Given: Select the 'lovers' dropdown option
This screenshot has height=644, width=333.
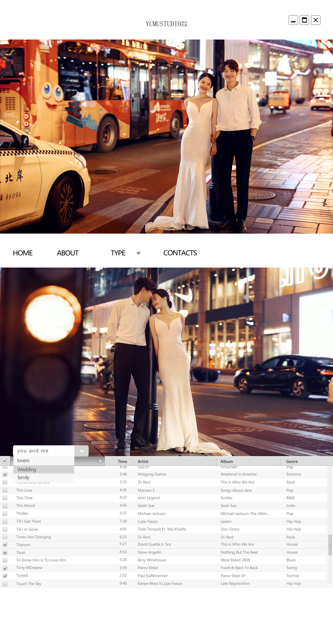Looking at the screenshot, I should click(44, 460).
